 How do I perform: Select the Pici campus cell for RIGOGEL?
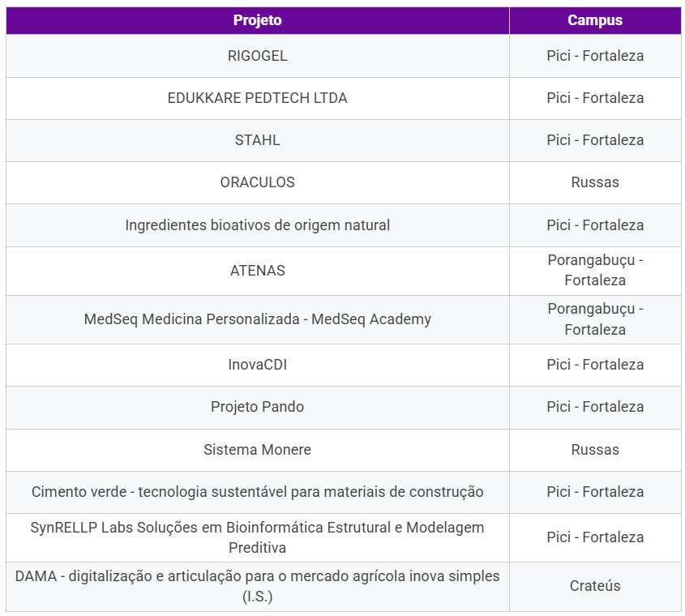tap(595, 56)
